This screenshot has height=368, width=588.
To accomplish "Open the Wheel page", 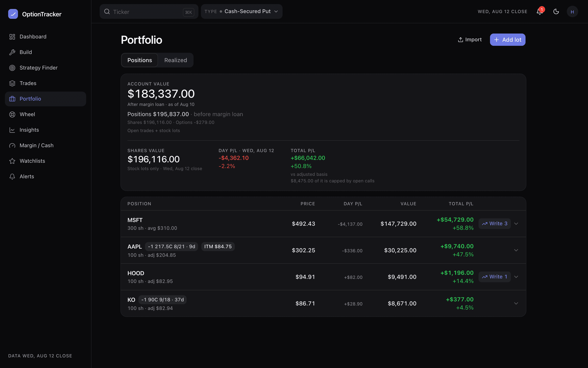I will (x=46, y=114).
